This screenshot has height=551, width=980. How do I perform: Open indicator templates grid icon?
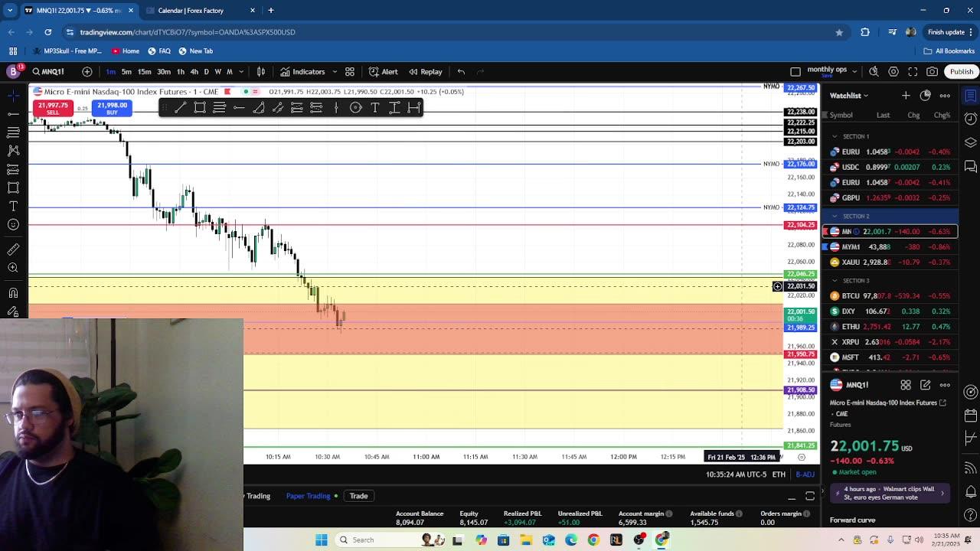point(350,72)
